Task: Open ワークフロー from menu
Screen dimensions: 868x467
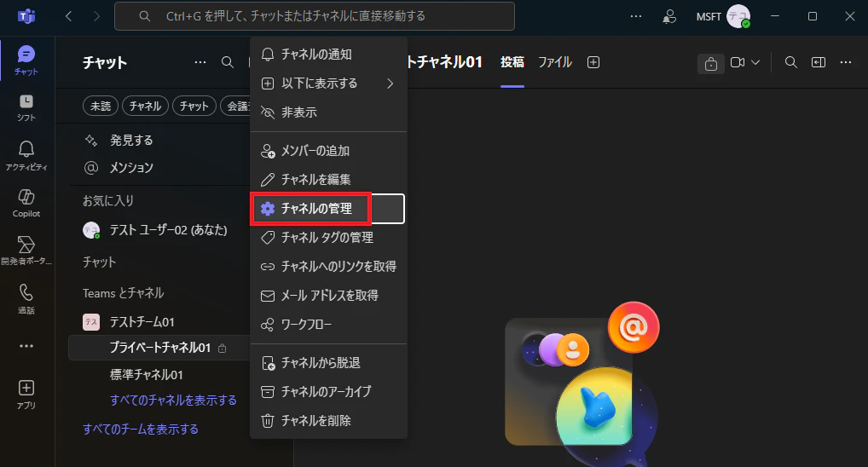Action: 328,324
